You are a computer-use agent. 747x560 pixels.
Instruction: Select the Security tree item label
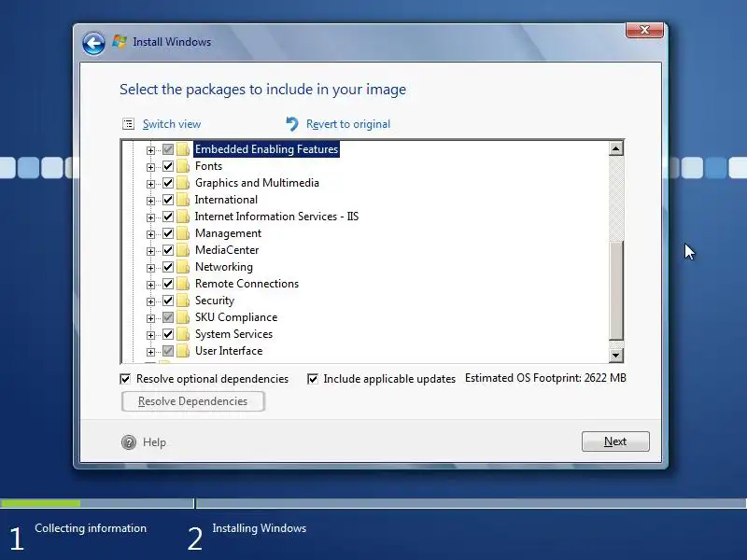click(215, 301)
